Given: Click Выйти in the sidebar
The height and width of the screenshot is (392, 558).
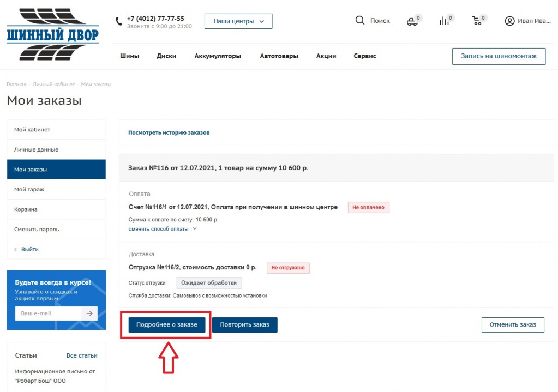Looking at the screenshot, I should click(x=30, y=249).
